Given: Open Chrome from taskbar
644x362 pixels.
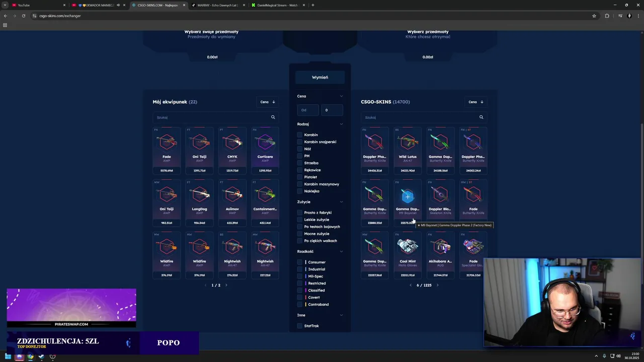Looking at the screenshot, I should 30,356.
